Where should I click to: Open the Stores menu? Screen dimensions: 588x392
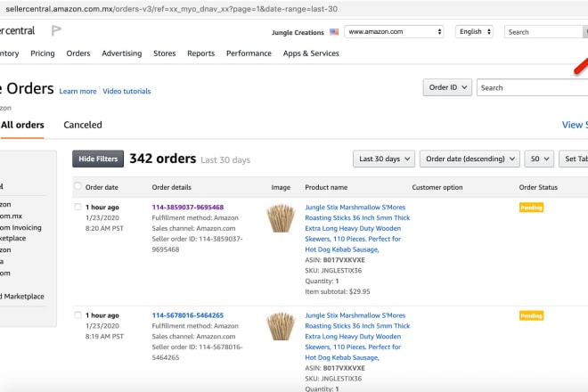tap(164, 53)
